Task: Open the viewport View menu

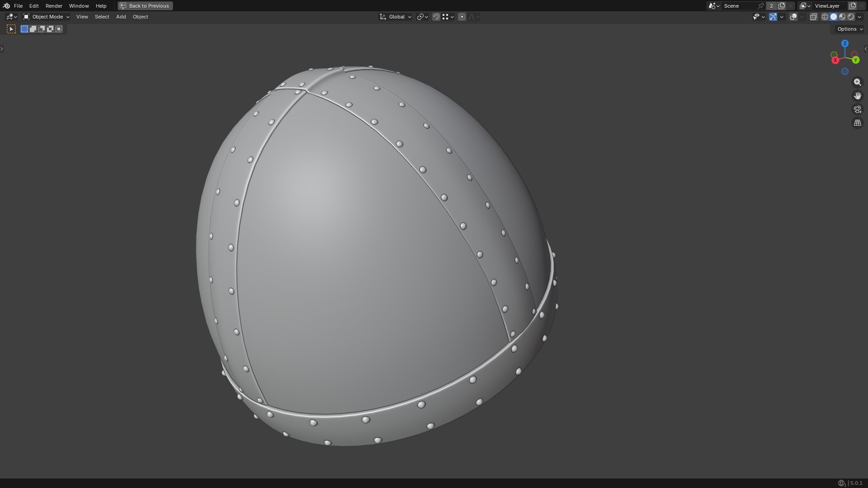Action: click(82, 17)
